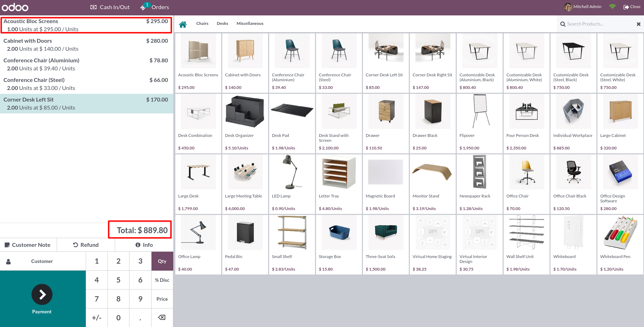Screen dimensions: 644x327
Task: Add Large Cabinet product
Action: [621, 124]
